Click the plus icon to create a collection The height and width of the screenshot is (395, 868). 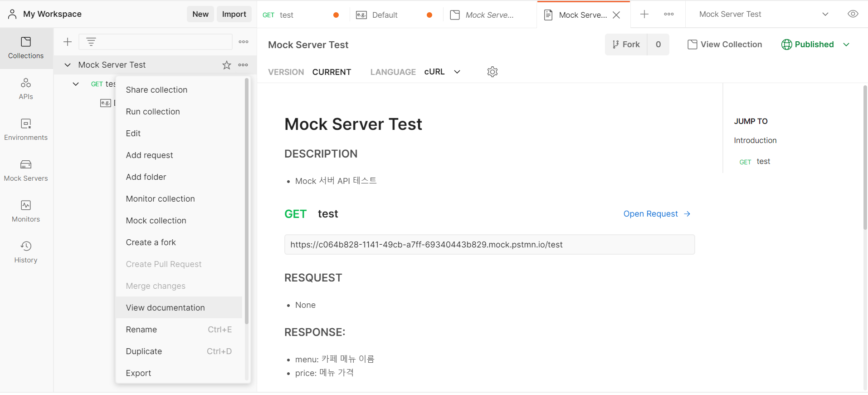coord(68,42)
